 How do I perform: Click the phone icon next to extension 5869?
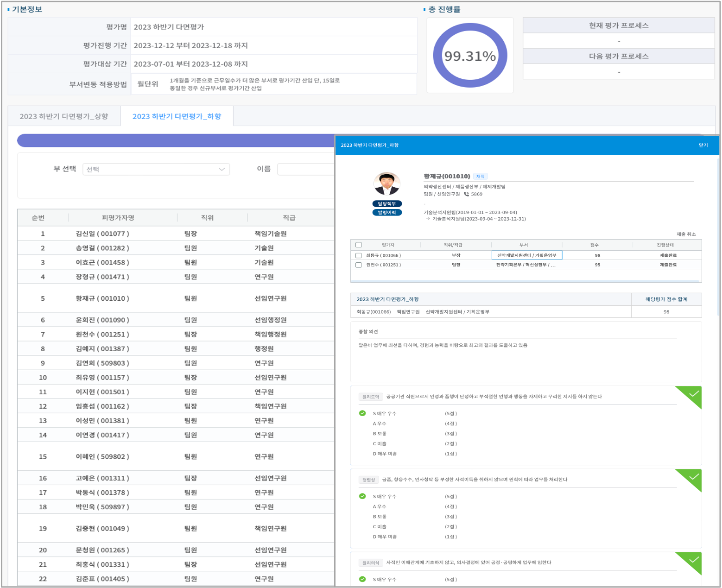pyautogui.click(x=466, y=194)
